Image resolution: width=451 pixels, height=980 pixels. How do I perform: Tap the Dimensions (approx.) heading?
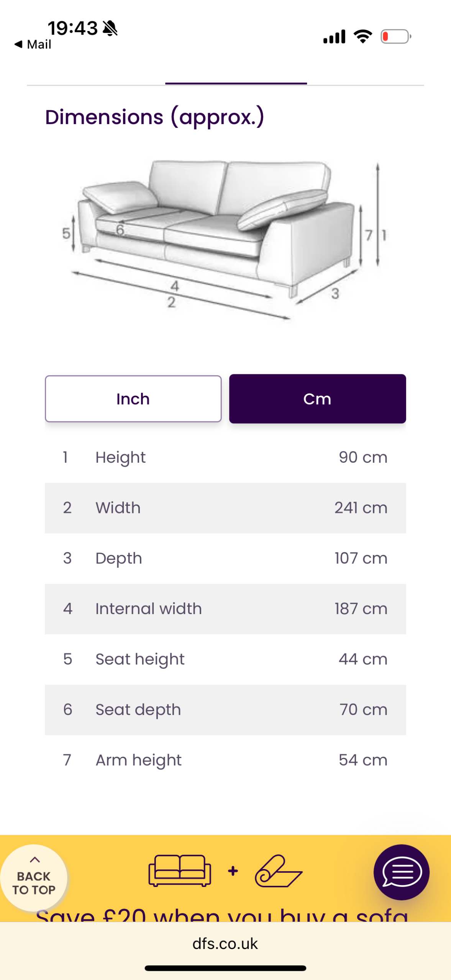point(154,117)
